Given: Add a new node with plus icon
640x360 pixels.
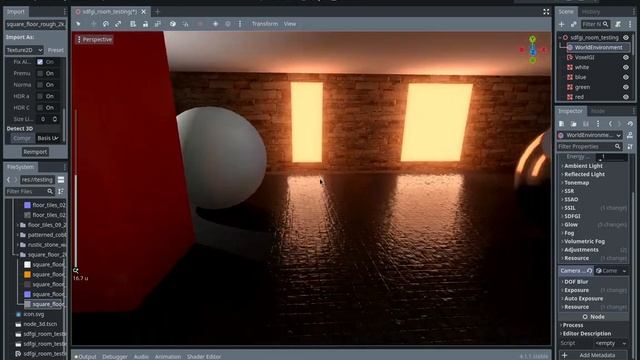Looking at the screenshot, I should click(562, 24).
